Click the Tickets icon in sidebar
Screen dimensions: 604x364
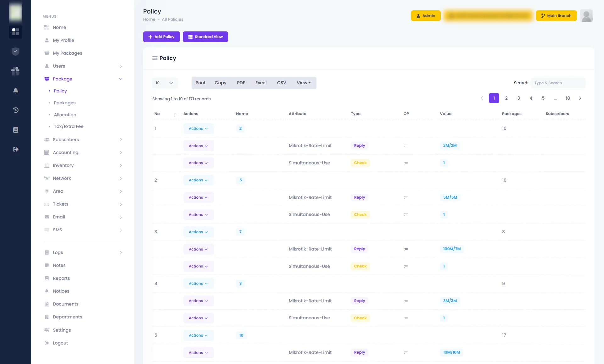pos(47,204)
